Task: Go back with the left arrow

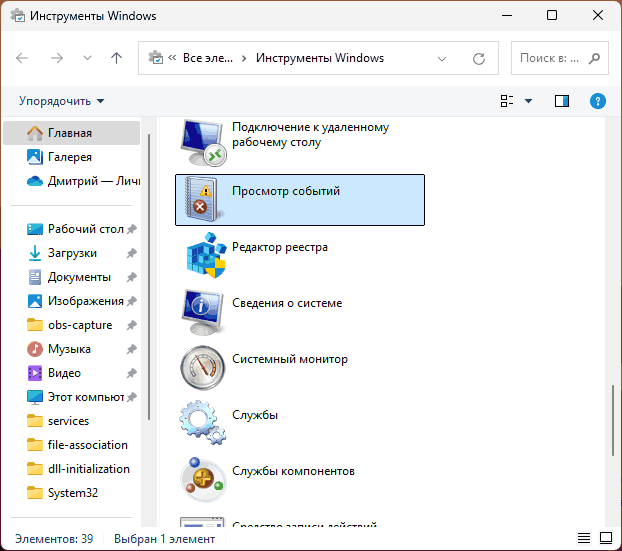Action: point(22,58)
